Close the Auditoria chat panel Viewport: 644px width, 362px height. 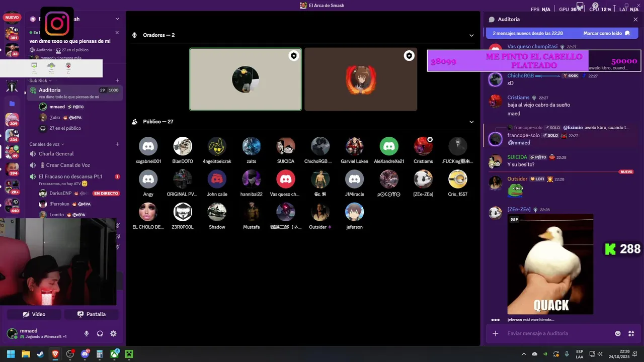click(x=635, y=19)
